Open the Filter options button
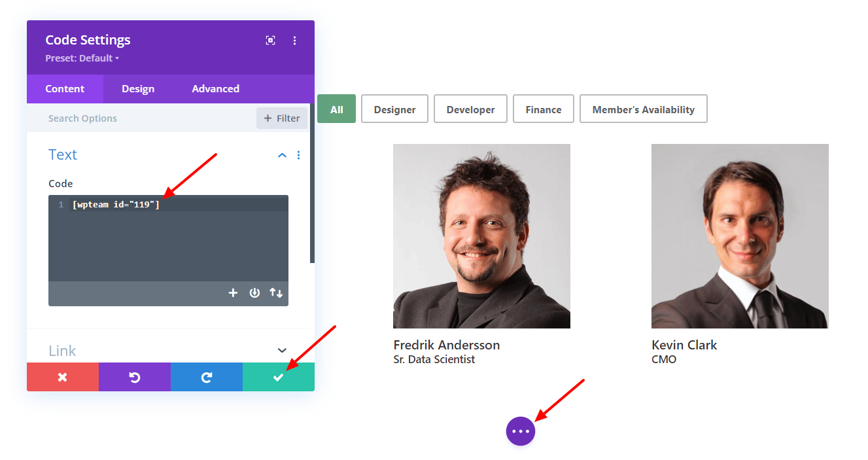This screenshot has width=868, height=460. pyautogui.click(x=282, y=118)
